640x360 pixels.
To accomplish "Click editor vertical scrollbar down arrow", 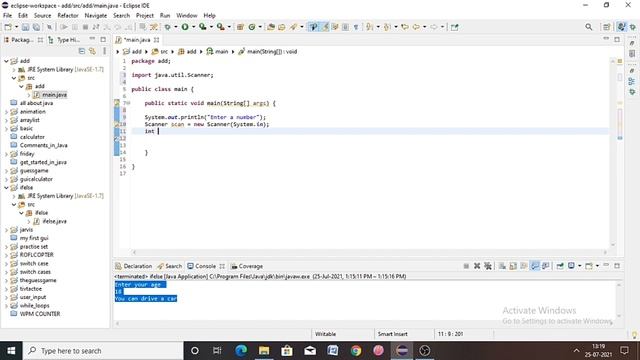I will coord(613,244).
